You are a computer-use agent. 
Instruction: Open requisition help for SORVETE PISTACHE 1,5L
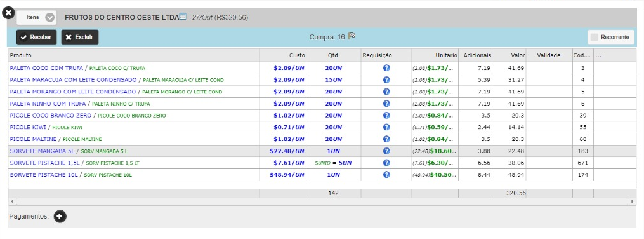(x=386, y=163)
